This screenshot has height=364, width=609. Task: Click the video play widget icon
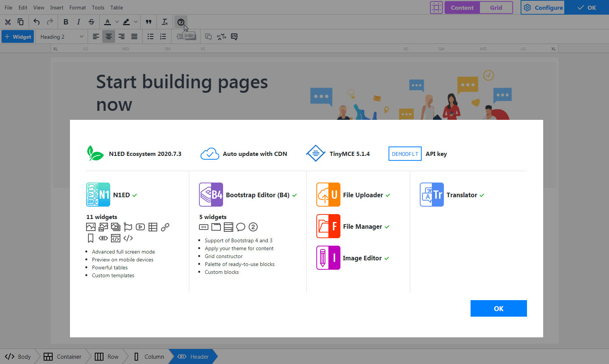tap(140, 227)
